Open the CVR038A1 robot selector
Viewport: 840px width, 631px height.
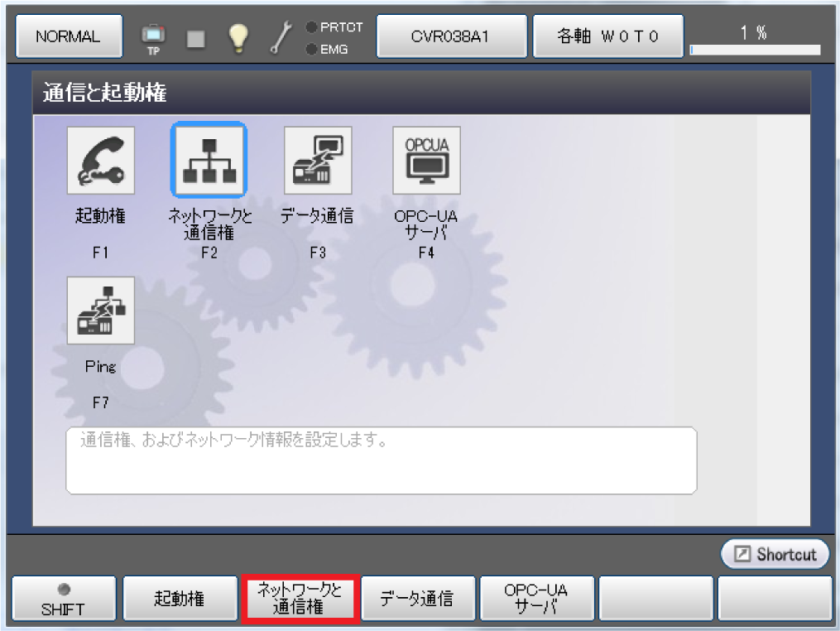click(x=452, y=37)
